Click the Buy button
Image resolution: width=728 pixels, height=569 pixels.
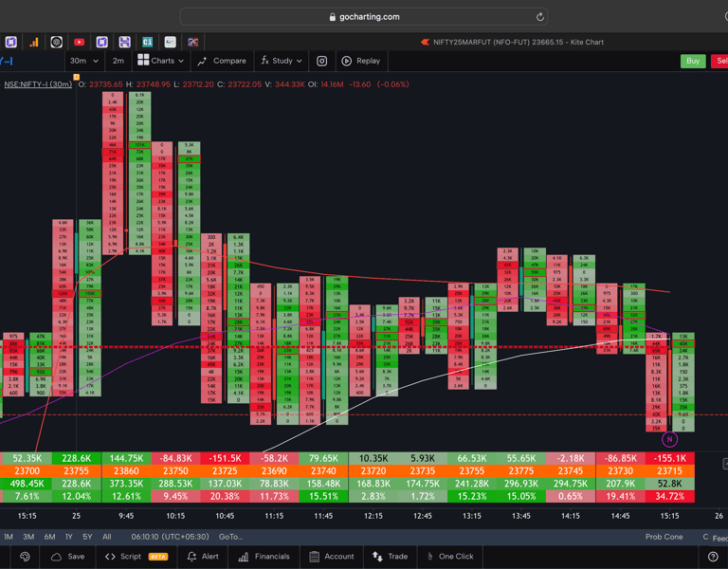(693, 61)
